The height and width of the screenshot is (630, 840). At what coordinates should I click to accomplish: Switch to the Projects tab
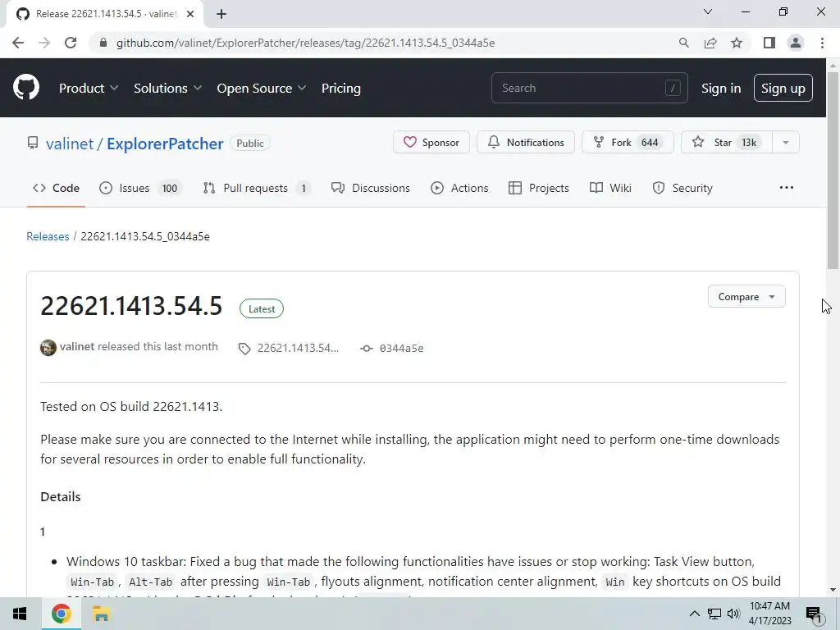pyautogui.click(x=539, y=188)
